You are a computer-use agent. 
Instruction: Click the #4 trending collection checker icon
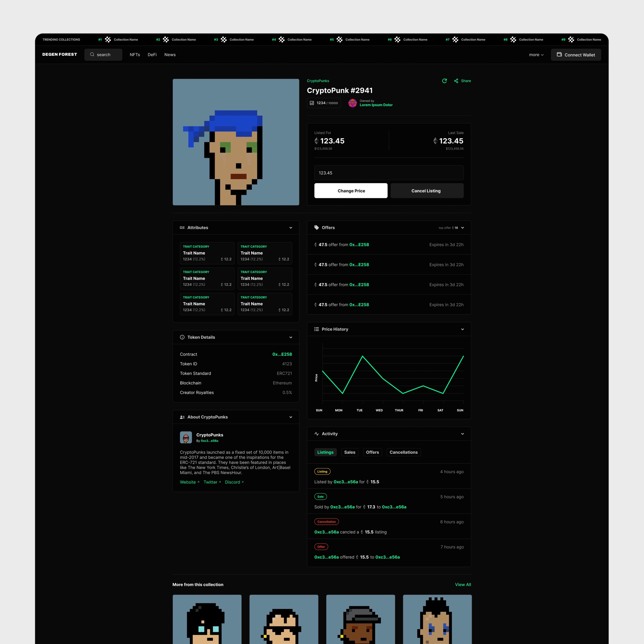(282, 40)
